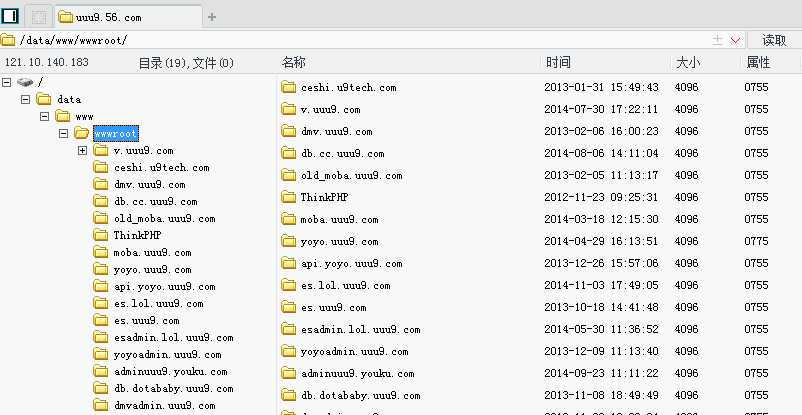802x415 pixels.
Task: Click the server address 121.10.140.183
Action: (x=47, y=62)
